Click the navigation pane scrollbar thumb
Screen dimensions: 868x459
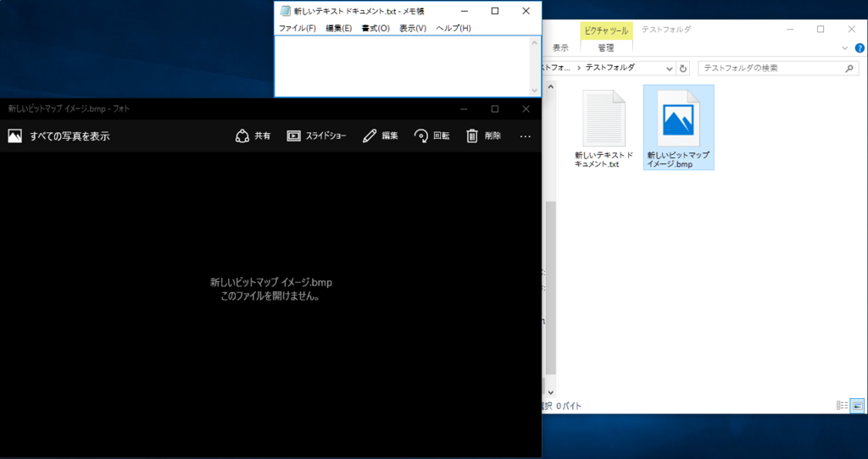(551, 288)
